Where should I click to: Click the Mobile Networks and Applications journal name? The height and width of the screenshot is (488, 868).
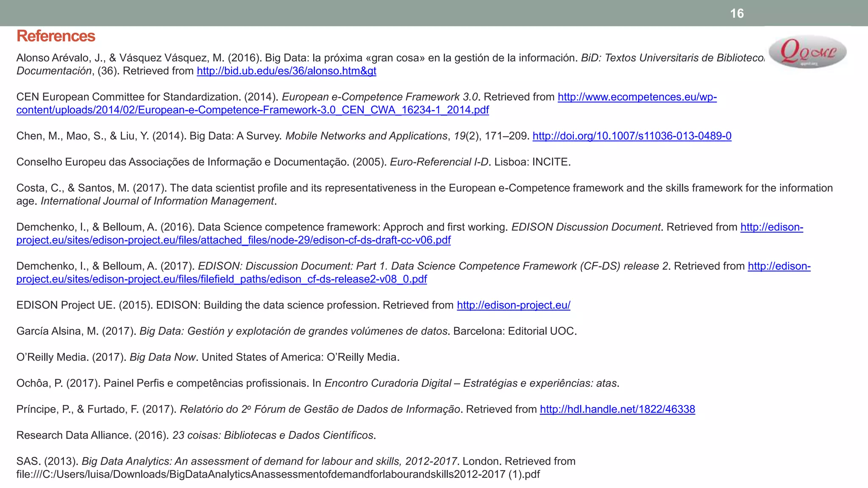tap(367, 136)
